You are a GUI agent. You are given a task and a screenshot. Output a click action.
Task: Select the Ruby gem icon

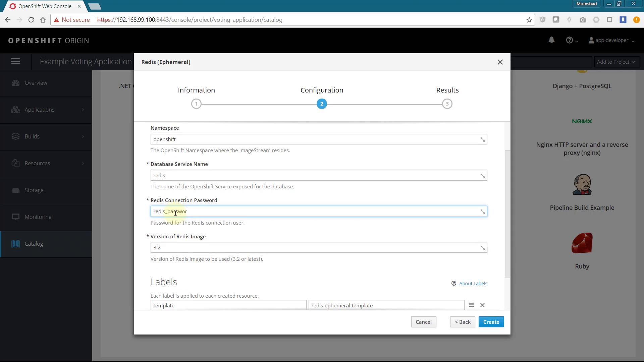582,243
